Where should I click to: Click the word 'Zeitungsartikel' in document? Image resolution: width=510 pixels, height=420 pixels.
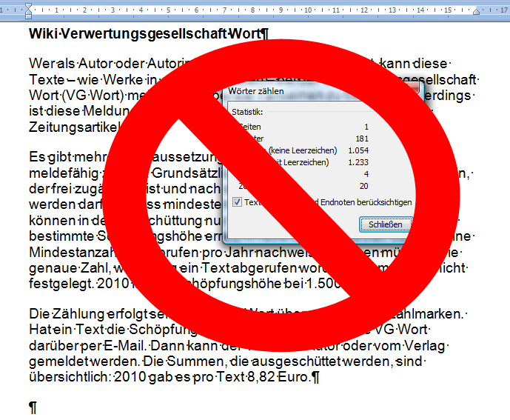(73, 127)
